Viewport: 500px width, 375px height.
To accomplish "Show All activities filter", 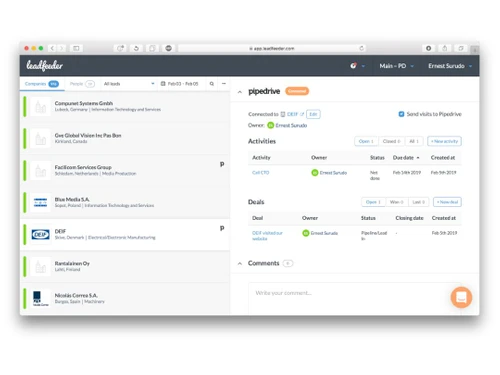I will tap(414, 141).
